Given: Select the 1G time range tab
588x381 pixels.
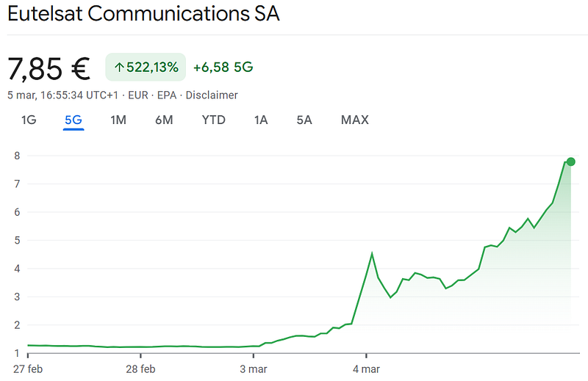Looking at the screenshot, I should click(28, 120).
